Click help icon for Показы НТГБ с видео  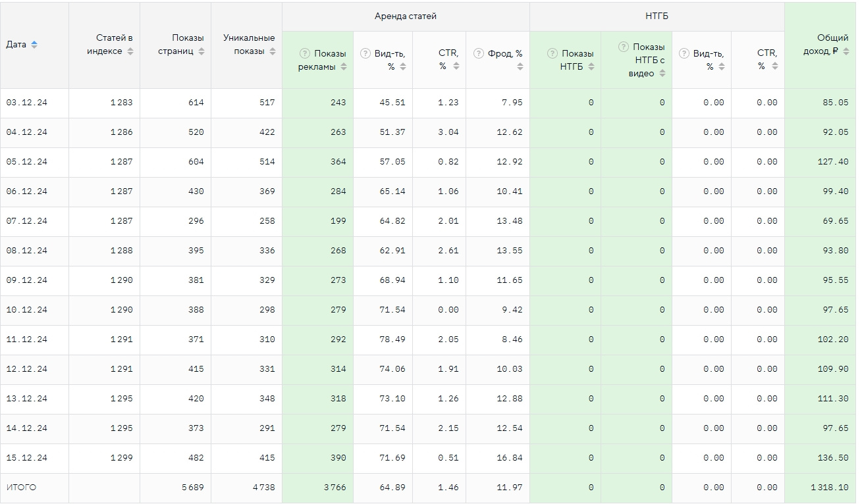point(623,47)
